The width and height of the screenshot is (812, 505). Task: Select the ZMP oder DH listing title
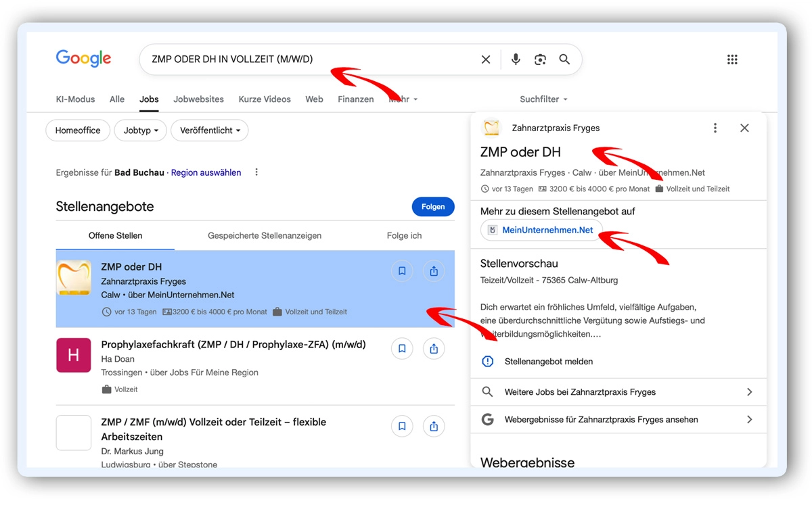tap(131, 267)
